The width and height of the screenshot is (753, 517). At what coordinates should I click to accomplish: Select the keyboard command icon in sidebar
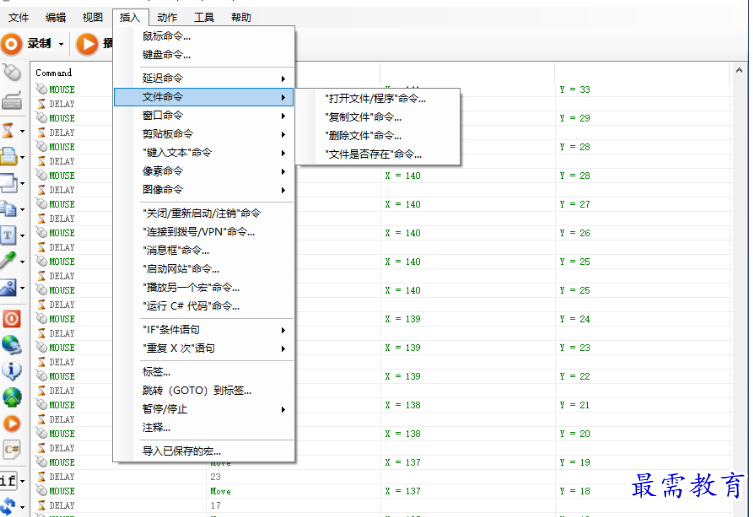tap(12, 100)
